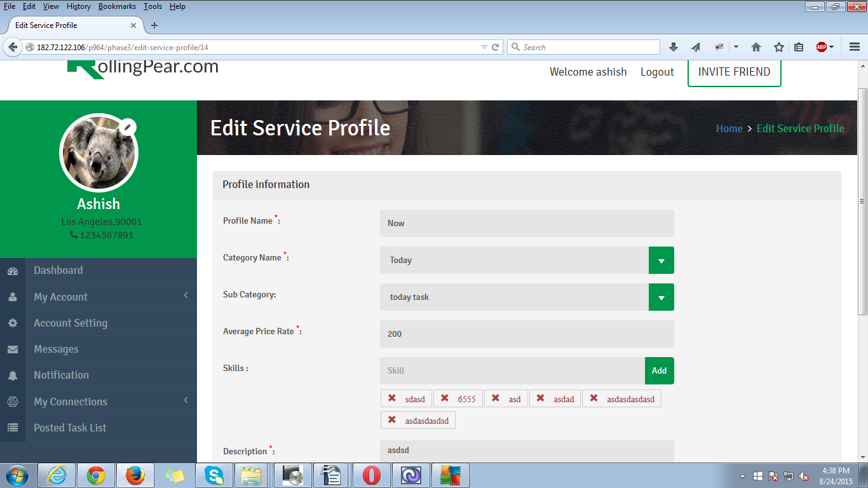Bookmark this page with the star icon
This screenshot has height=488, width=868.
click(778, 47)
